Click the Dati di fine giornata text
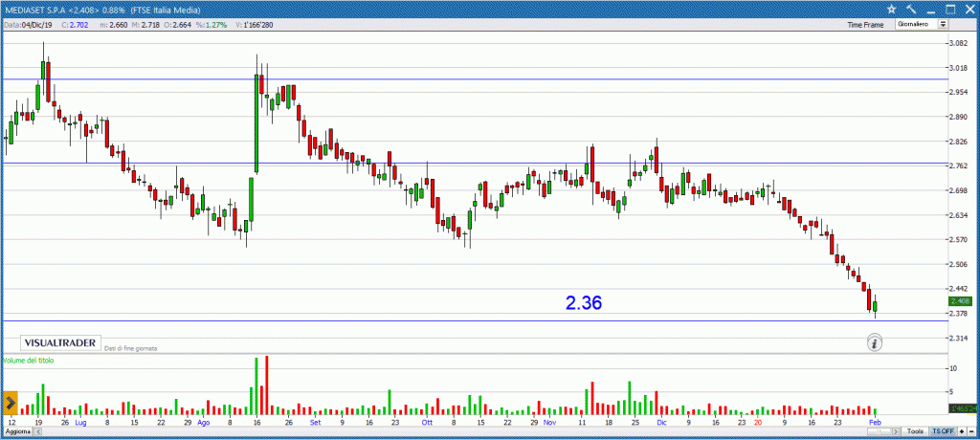 [x=130, y=348]
